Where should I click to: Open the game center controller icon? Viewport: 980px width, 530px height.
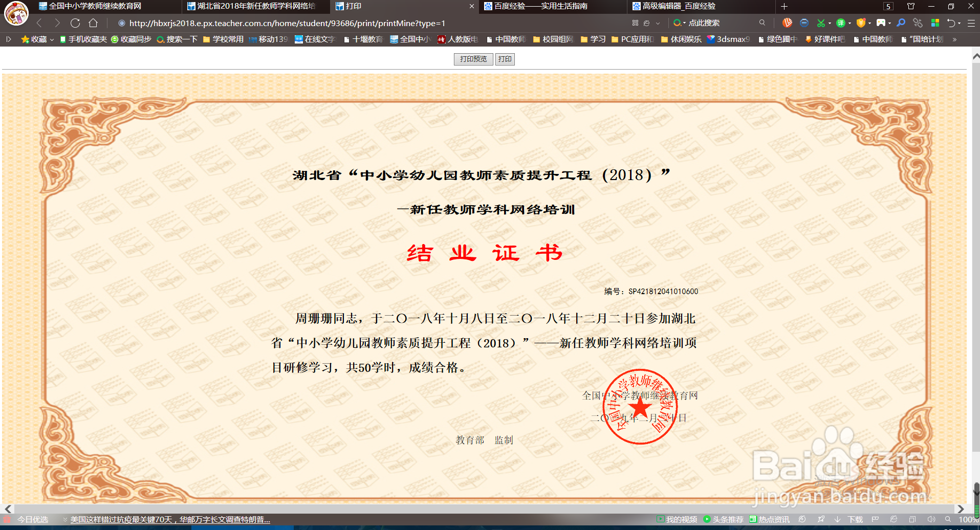pos(881,23)
